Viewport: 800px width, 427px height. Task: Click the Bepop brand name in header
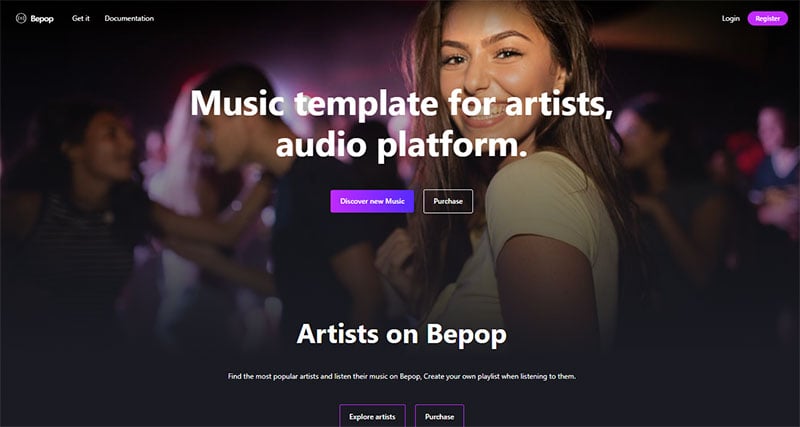tap(42, 19)
